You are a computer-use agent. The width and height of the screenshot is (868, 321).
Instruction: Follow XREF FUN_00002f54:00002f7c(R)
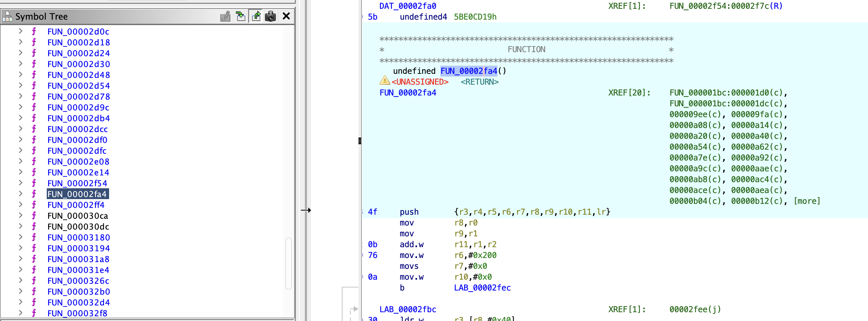(x=726, y=6)
